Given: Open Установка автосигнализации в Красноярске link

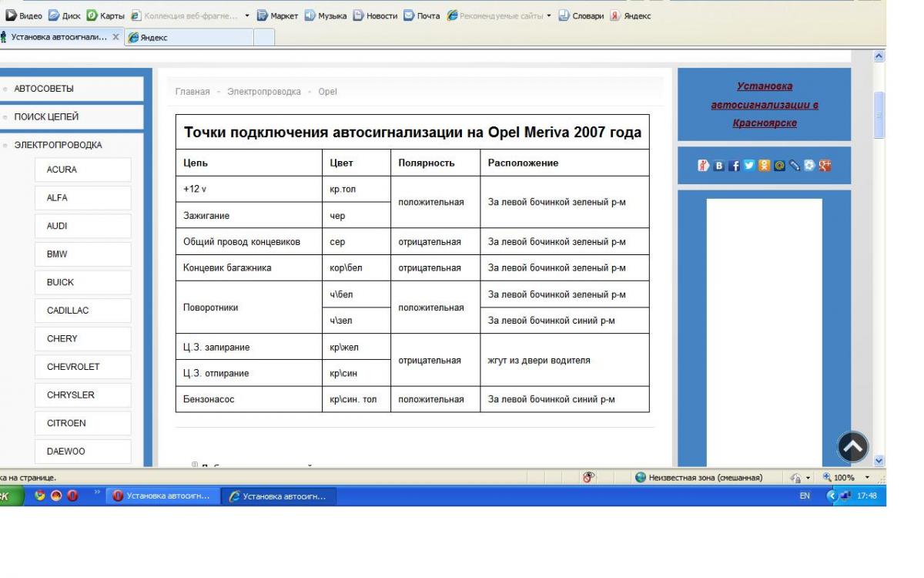Looking at the screenshot, I should [765, 105].
